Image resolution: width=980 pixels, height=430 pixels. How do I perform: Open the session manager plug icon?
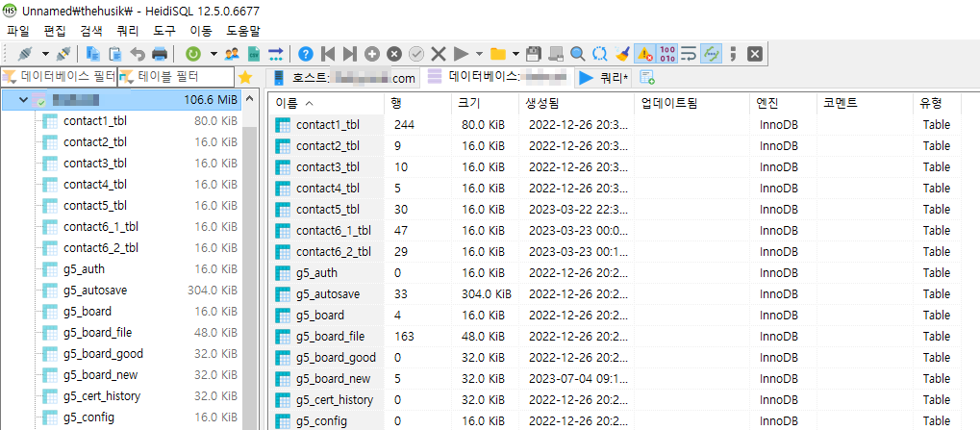click(x=24, y=54)
